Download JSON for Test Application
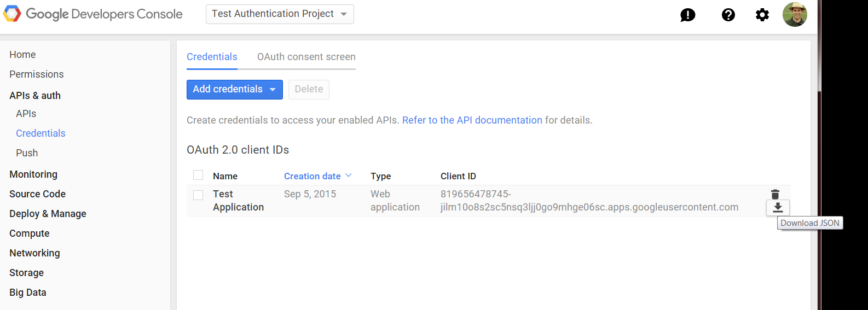The height and width of the screenshot is (310, 868). coord(778,208)
